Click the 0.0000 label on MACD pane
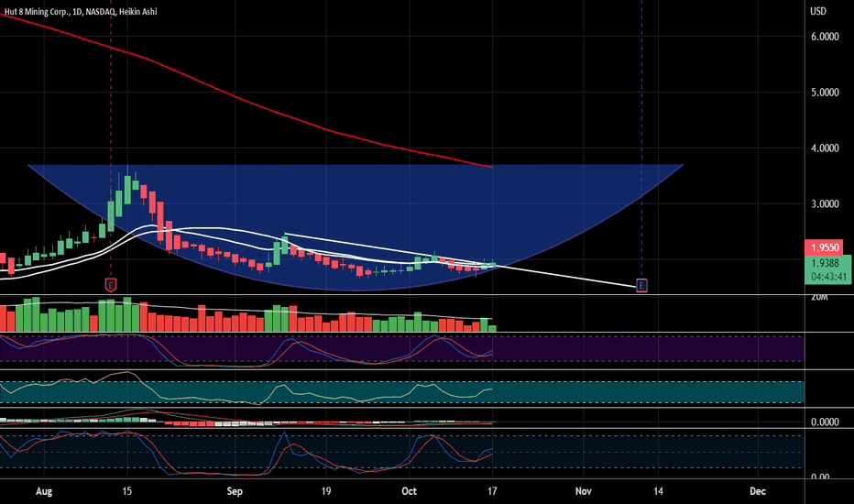854x504 pixels. (825, 422)
